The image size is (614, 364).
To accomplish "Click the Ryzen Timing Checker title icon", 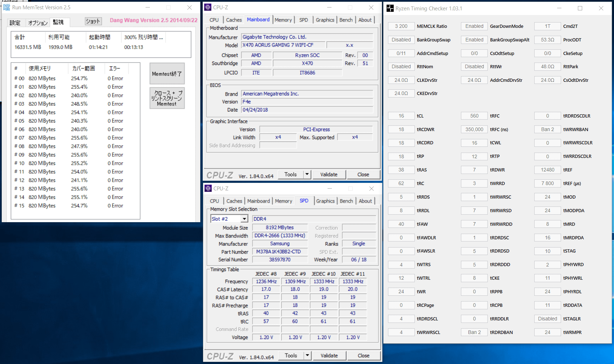I will [x=390, y=9].
